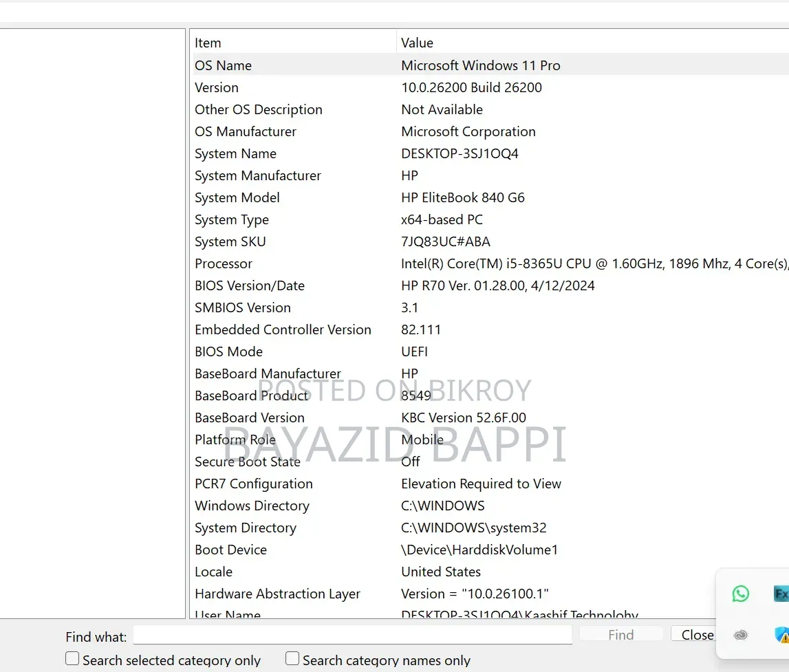
Task: Click the Find what input field
Action: (x=353, y=635)
